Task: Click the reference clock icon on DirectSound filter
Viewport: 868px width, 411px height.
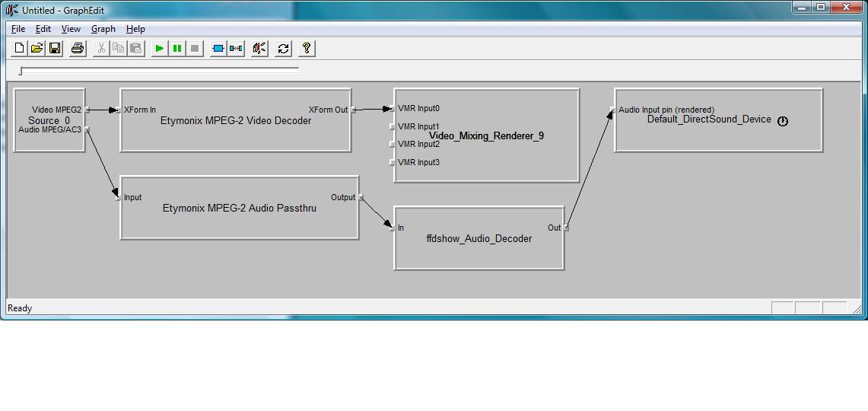Action: pos(782,121)
